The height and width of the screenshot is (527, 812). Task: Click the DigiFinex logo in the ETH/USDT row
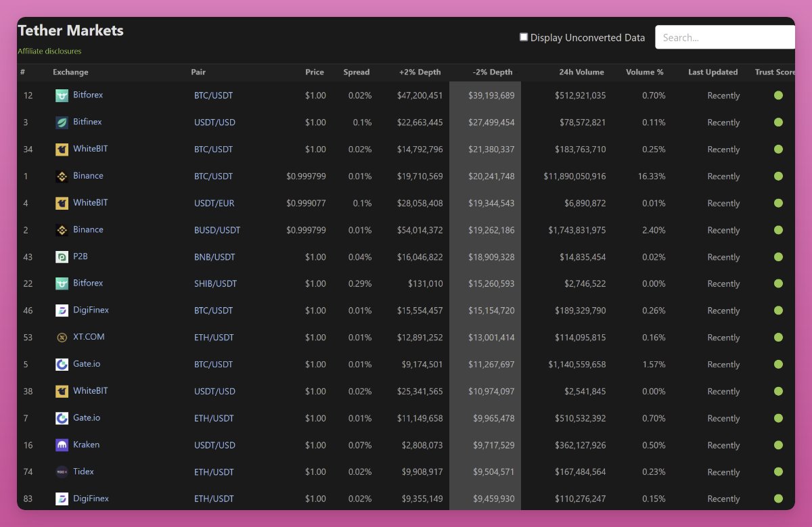pyautogui.click(x=62, y=499)
